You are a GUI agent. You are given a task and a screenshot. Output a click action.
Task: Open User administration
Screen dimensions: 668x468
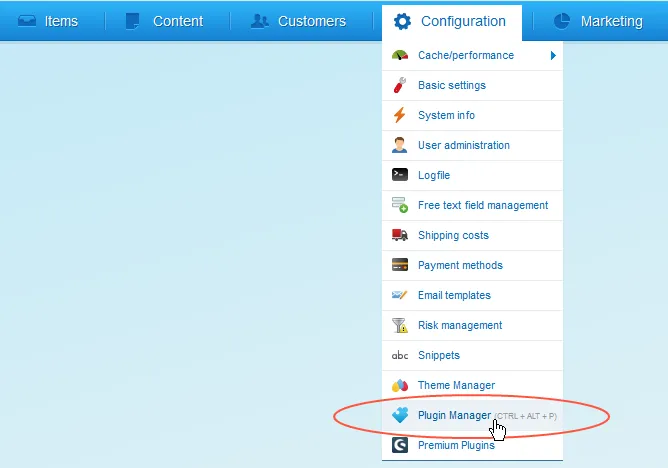[x=472, y=146]
